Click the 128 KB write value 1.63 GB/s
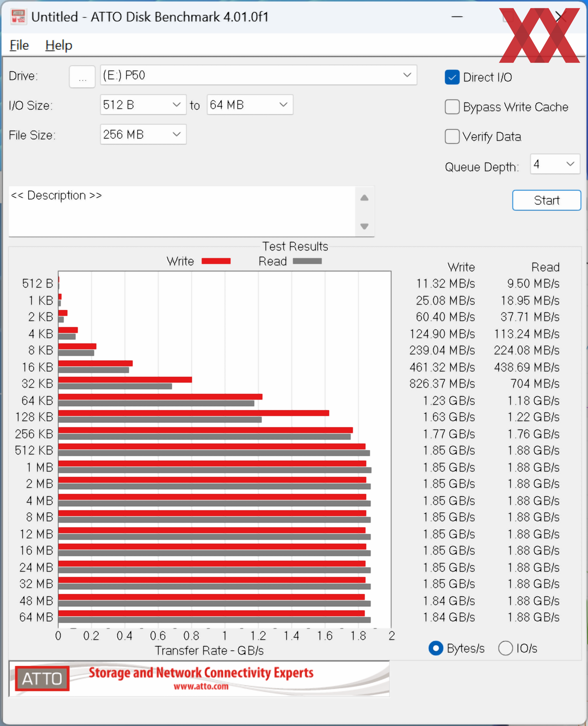The height and width of the screenshot is (726, 588). pyautogui.click(x=449, y=417)
